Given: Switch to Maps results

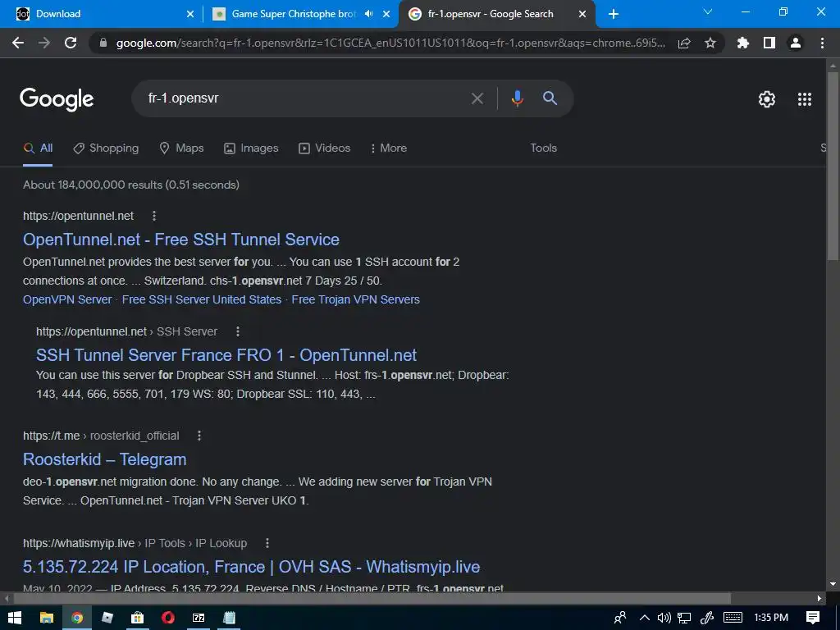Looking at the screenshot, I should click(x=181, y=148).
